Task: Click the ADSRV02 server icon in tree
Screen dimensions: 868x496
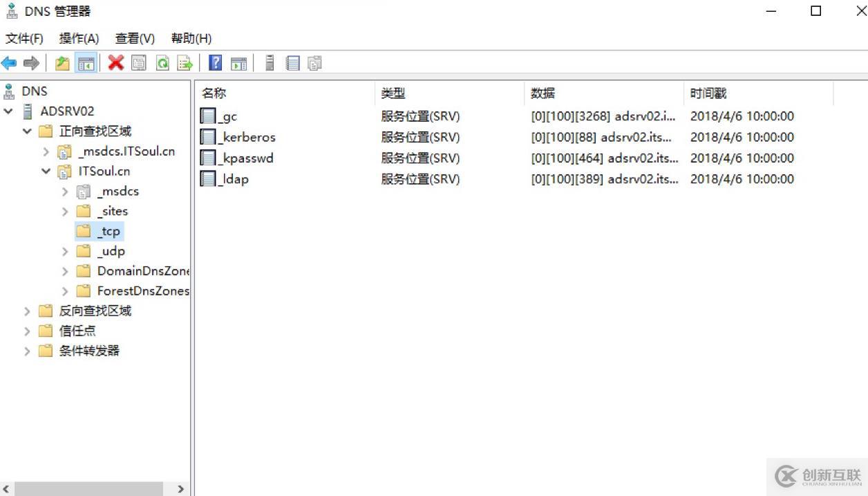Action: [x=28, y=111]
